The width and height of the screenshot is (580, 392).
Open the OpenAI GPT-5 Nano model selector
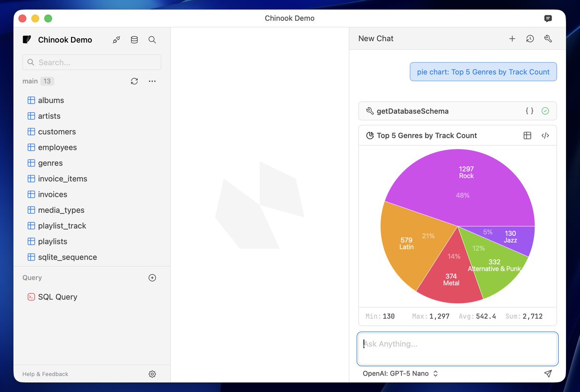coord(401,373)
